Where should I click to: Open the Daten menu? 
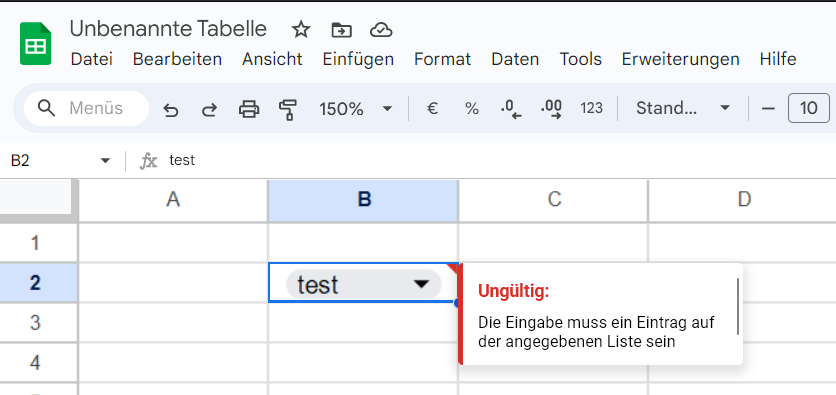point(515,59)
